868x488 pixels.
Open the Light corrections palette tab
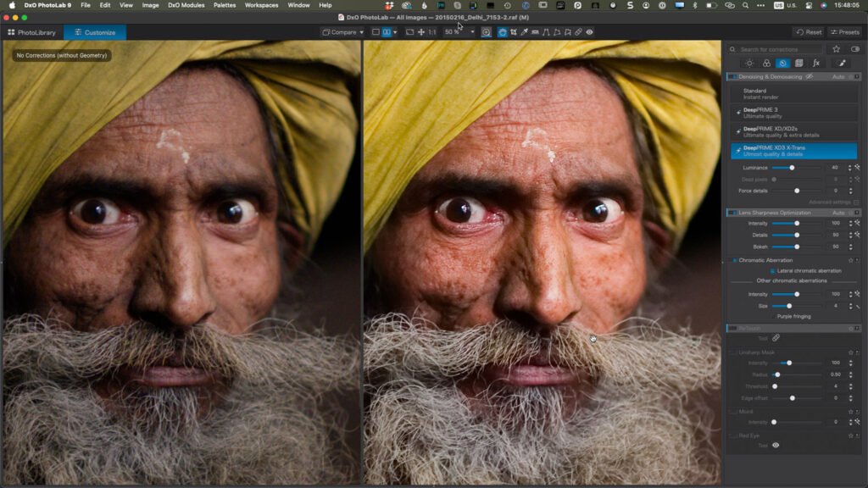749,63
